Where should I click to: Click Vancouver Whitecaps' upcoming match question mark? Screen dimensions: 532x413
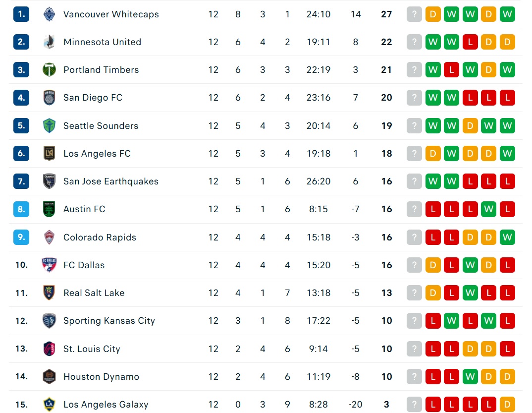414,14
